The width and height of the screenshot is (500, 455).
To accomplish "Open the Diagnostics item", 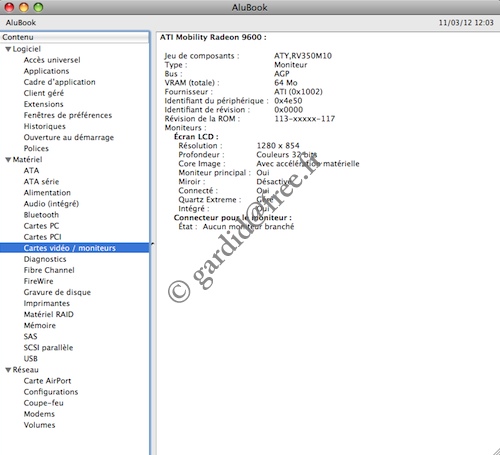I will (x=45, y=259).
